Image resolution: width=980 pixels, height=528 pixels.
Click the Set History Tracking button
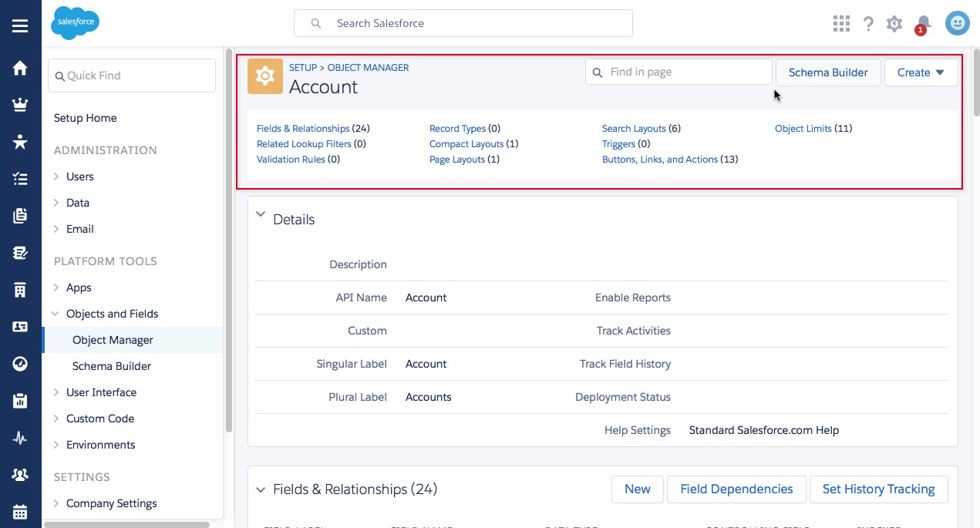pyautogui.click(x=878, y=489)
